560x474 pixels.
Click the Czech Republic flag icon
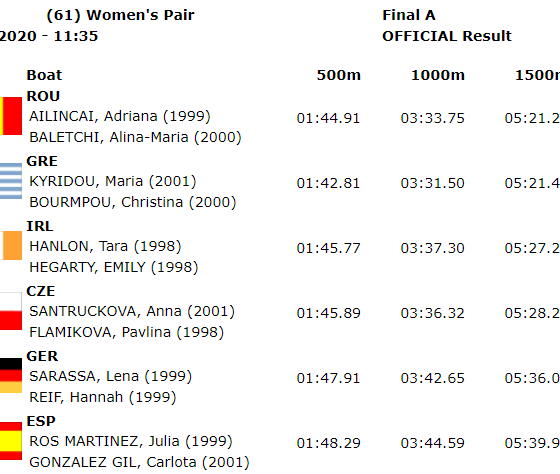(11, 311)
